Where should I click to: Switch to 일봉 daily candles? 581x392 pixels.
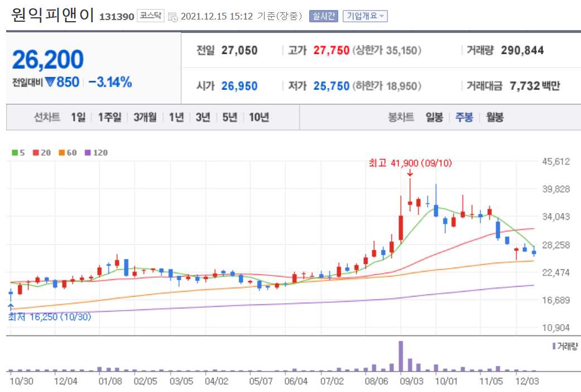435,117
